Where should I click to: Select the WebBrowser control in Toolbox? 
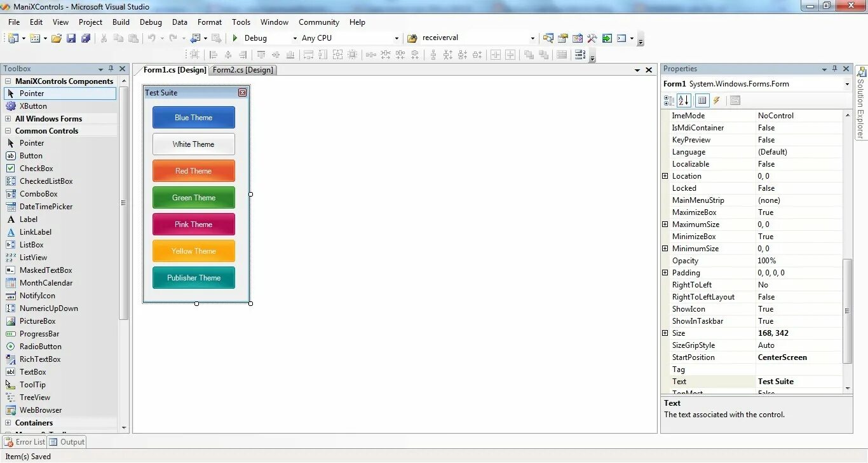(x=60, y=410)
